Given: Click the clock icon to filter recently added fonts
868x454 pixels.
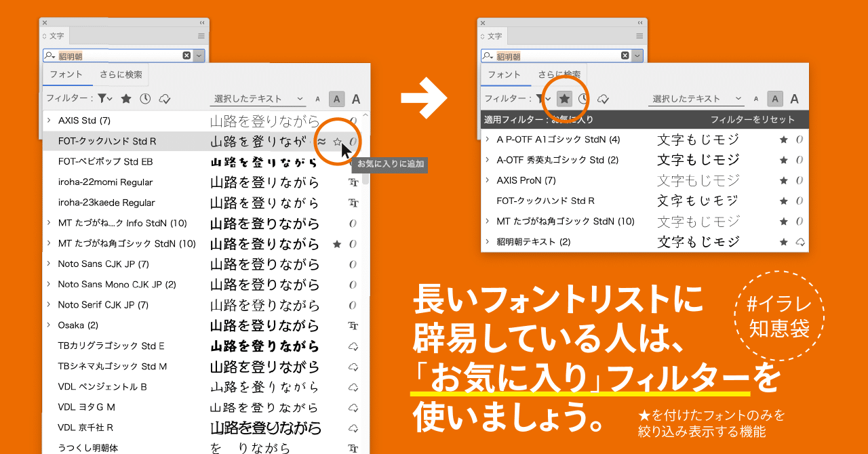Looking at the screenshot, I should click(x=145, y=98).
